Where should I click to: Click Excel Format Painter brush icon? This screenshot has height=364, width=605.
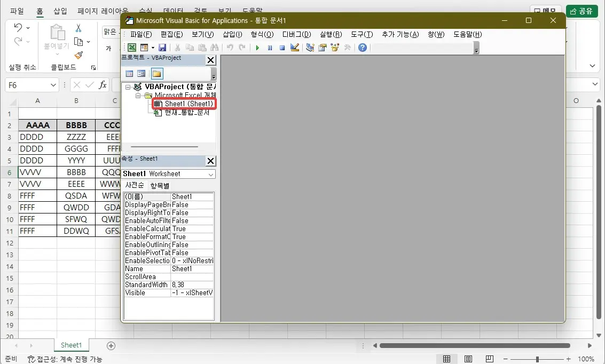click(78, 55)
